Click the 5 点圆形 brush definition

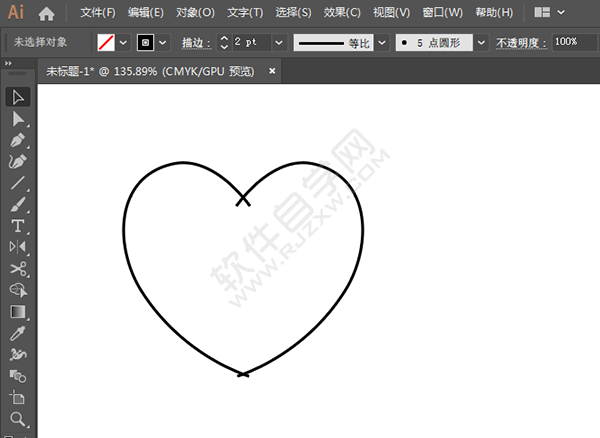434,42
